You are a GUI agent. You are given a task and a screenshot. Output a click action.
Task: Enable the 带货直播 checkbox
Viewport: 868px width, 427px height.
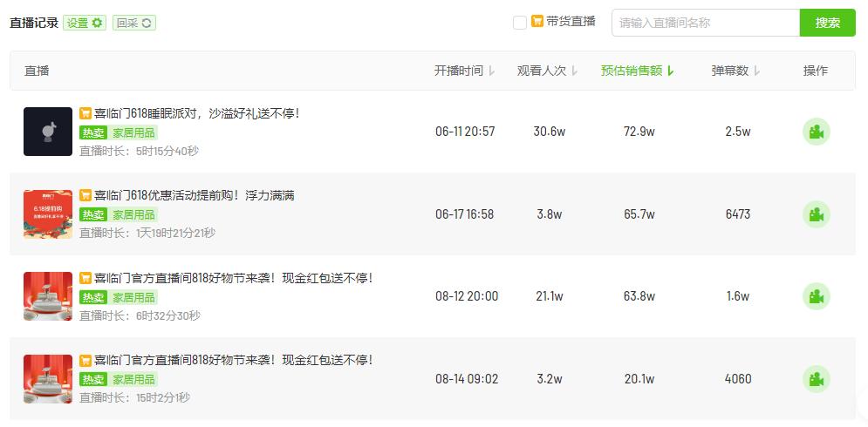pyautogui.click(x=520, y=23)
